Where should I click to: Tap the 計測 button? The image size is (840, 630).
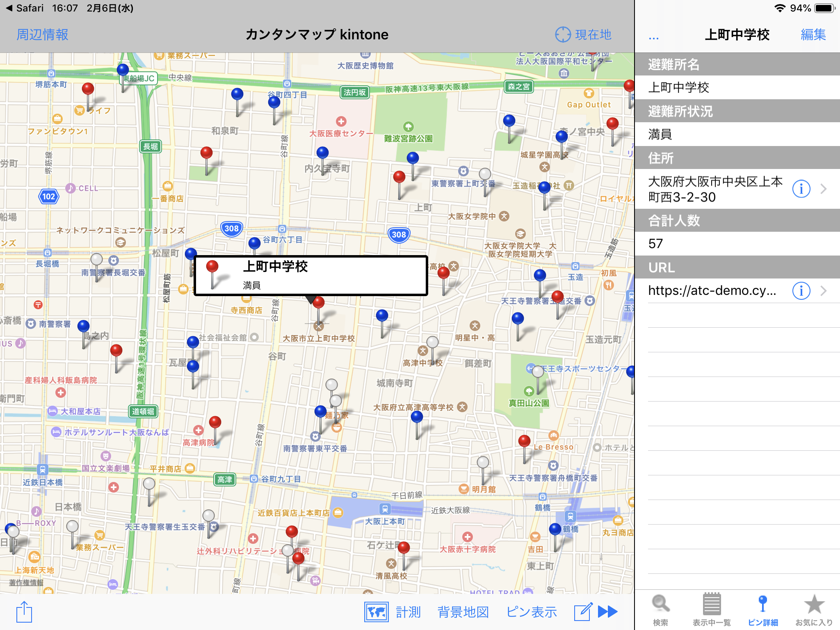pyautogui.click(x=408, y=612)
